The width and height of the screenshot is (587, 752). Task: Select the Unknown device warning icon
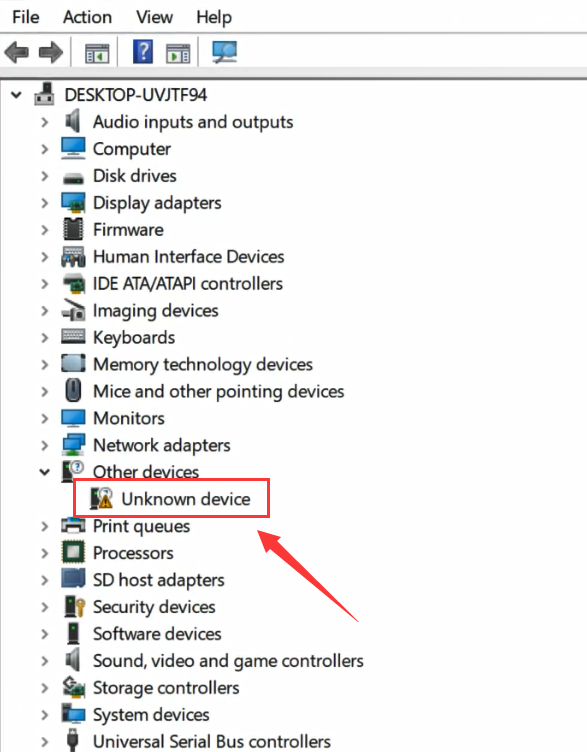(102, 499)
